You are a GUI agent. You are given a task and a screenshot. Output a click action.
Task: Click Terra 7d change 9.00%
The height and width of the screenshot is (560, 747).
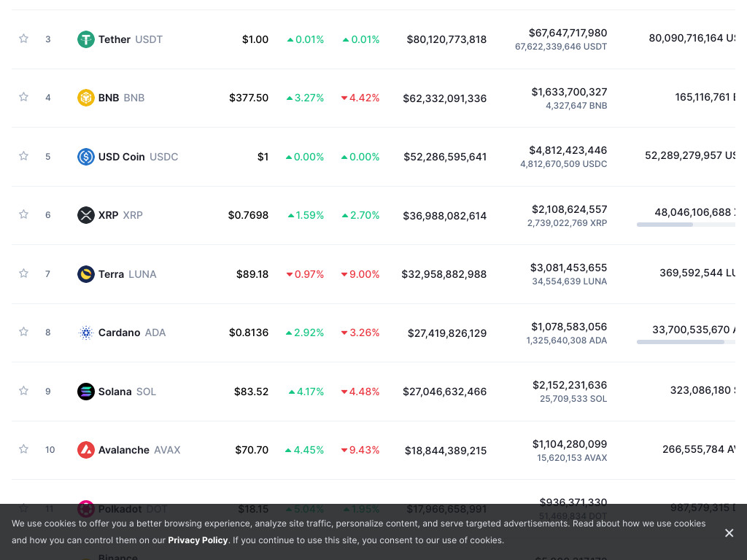click(360, 274)
